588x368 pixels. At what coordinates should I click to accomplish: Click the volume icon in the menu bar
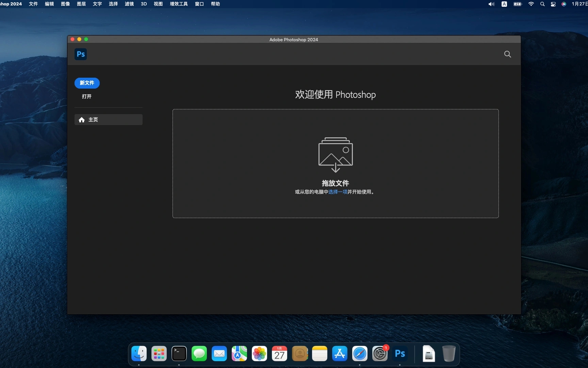(x=491, y=4)
